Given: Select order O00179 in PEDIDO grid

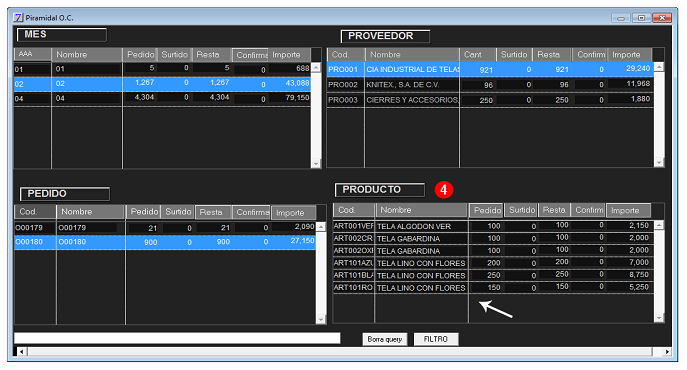Looking at the screenshot, I should click(x=165, y=228).
